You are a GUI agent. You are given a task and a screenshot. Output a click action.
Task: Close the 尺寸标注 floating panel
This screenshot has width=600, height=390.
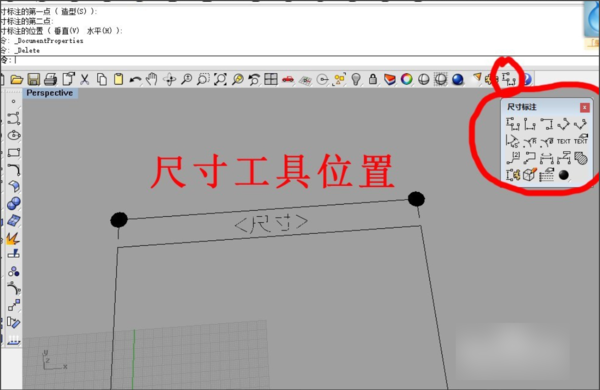click(x=584, y=108)
